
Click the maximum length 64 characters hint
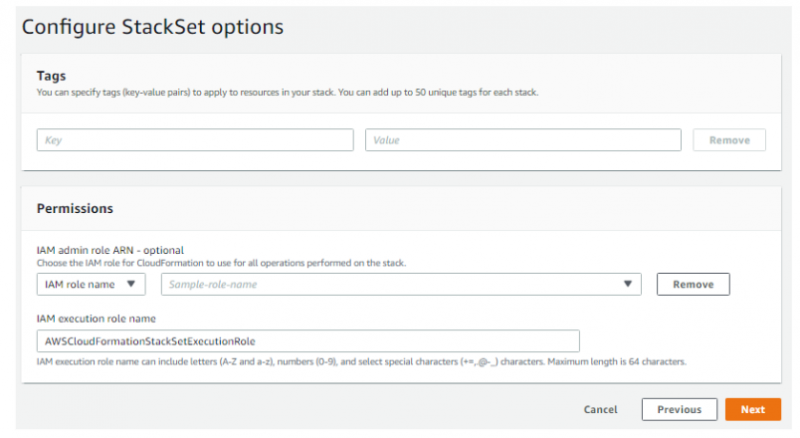[x=360, y=361]
